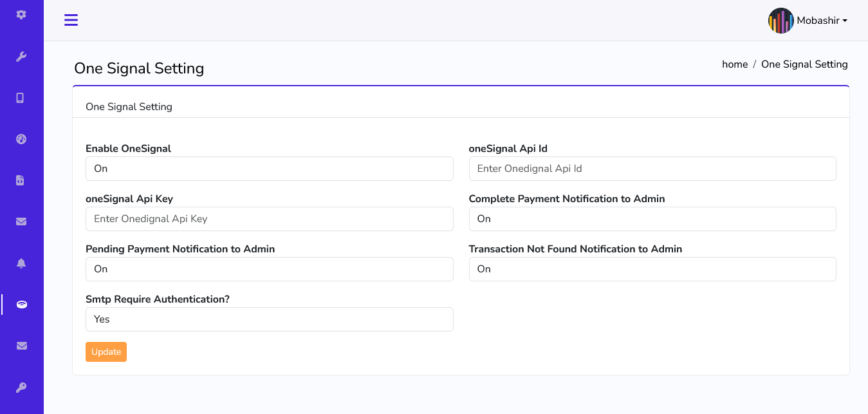Screen dimensions: 868x414
Task: Select the highlighted OneSignal sidebar icon
Action: (21, 305)
